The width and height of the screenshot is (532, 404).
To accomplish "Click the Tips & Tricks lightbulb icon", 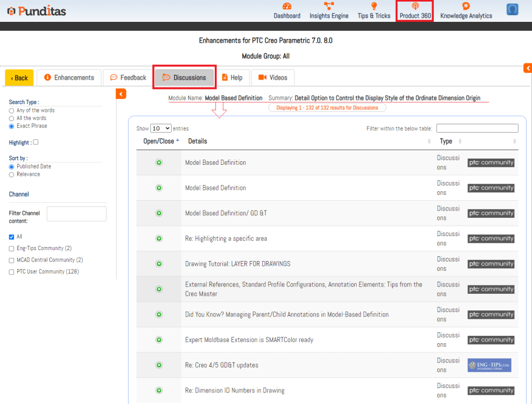I will [x=373, y=6].
